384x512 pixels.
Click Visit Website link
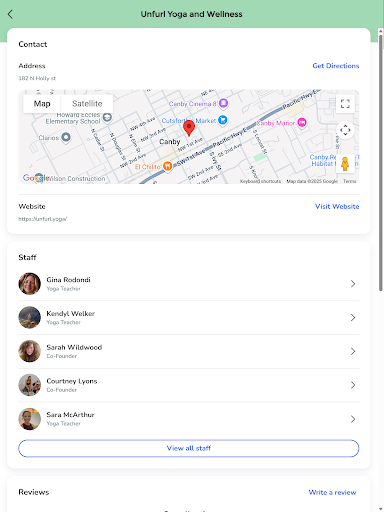[337, 206]
